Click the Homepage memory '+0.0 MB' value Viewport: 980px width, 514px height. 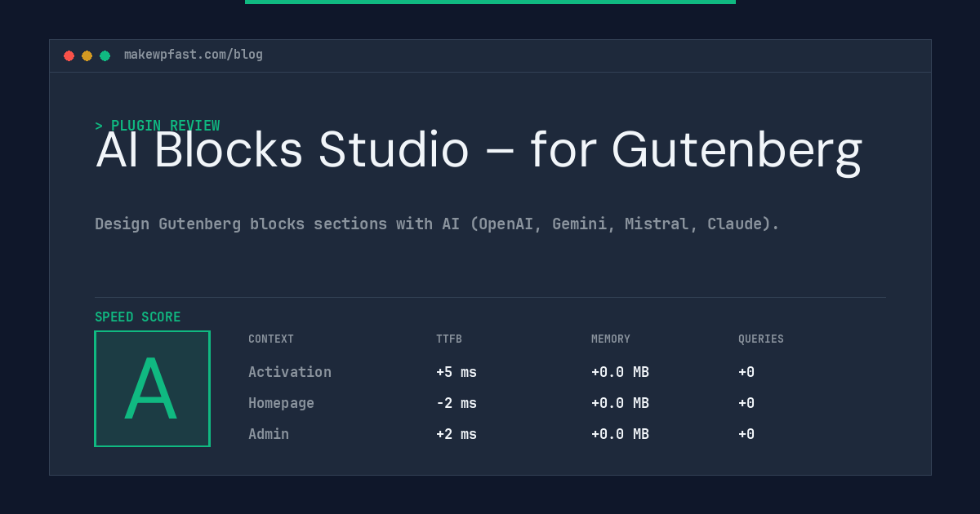(x=620, y=403)
